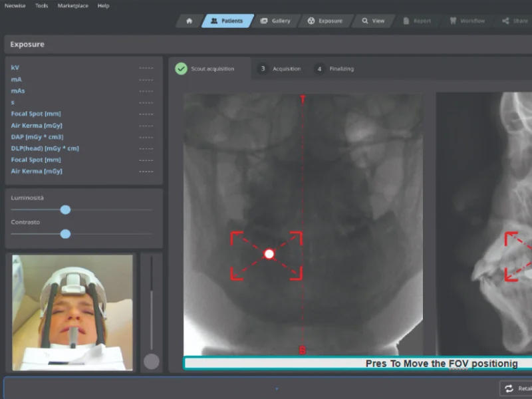Image resolution: width=532 pixels, height=399 pixels.
Task: Go to step 4 Finalizing
Action: [x=334, y=69]
